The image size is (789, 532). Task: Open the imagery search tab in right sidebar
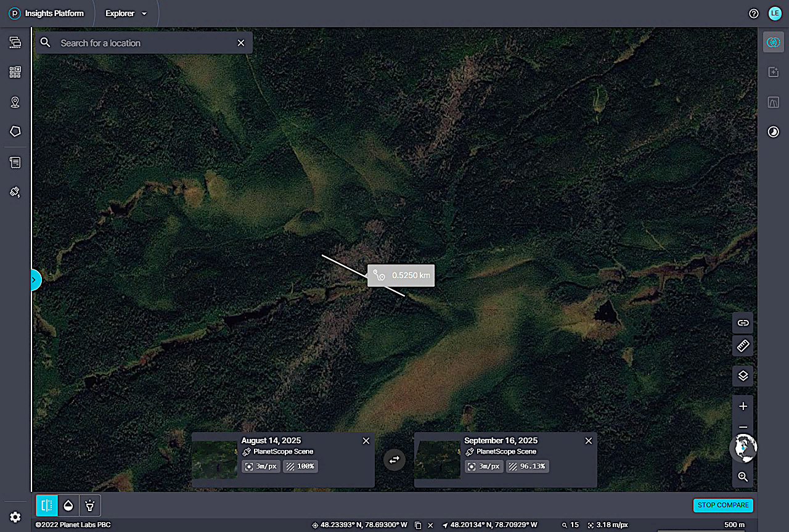773,43
